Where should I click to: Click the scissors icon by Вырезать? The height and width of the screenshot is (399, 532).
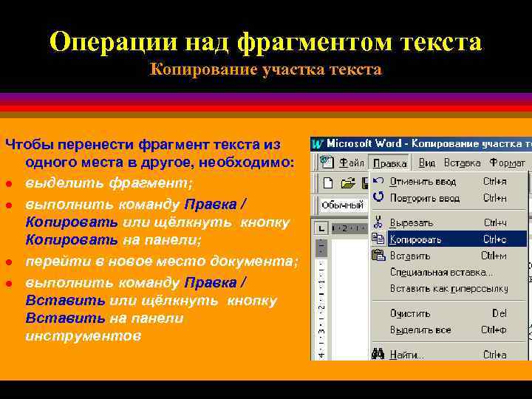tap(378, 222)
